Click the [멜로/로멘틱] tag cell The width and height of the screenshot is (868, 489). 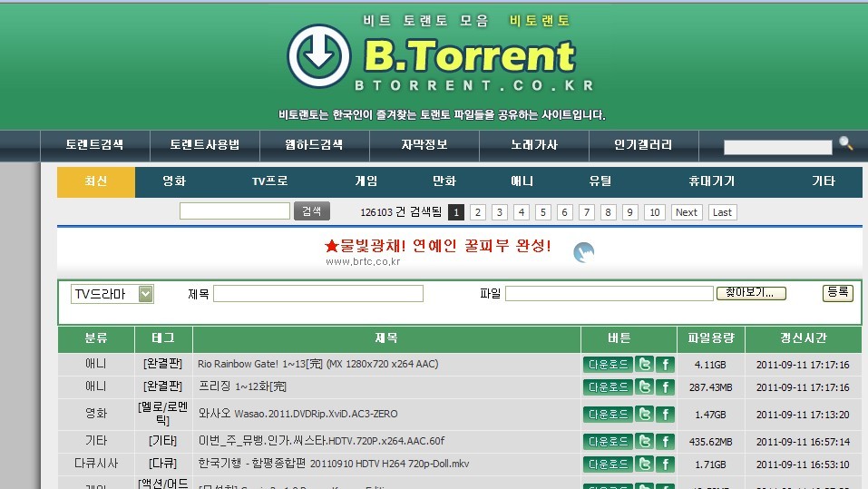162,414
